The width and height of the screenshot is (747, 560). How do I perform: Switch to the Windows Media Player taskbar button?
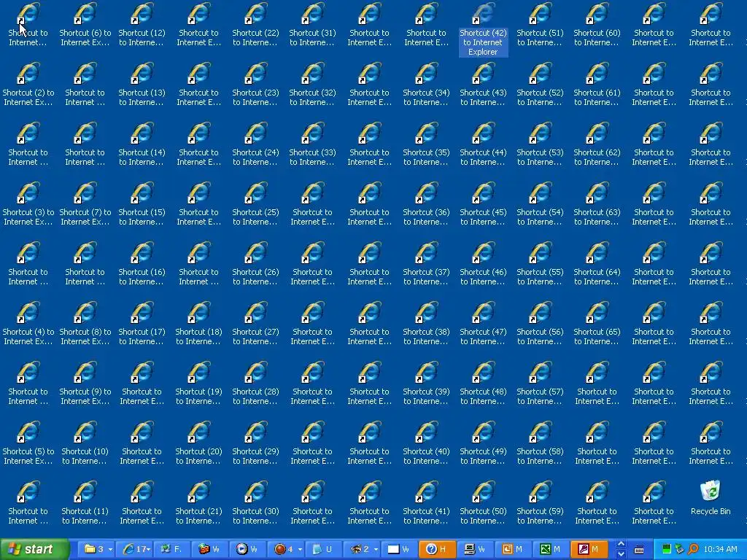[247, 549]
